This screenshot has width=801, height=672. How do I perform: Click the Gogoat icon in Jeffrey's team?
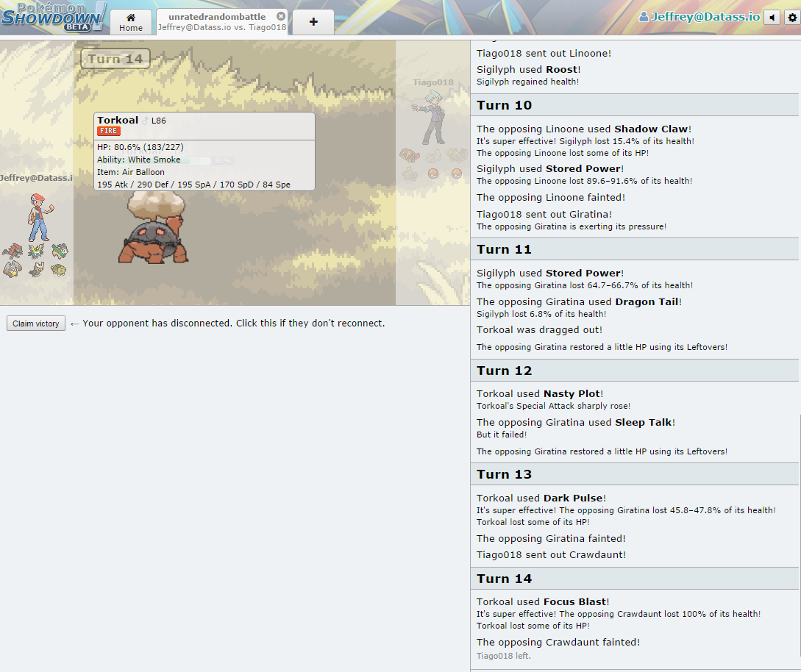[60, 251]
